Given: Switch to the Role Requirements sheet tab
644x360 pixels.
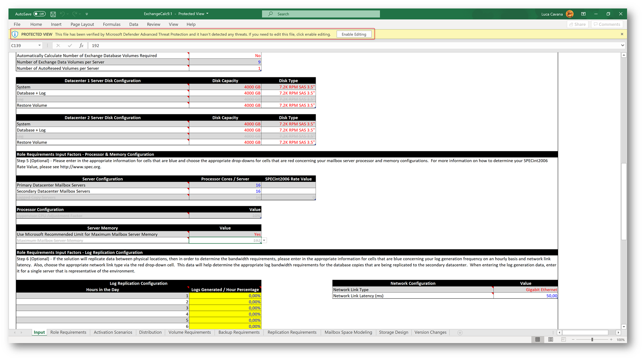Looking at the screenshot, I should tap(68, 333).
